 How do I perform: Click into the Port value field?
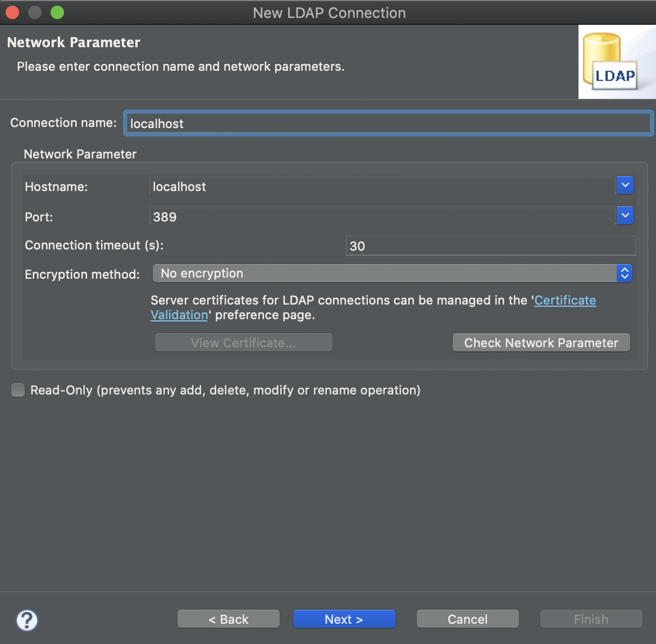[x=382, y=217]
